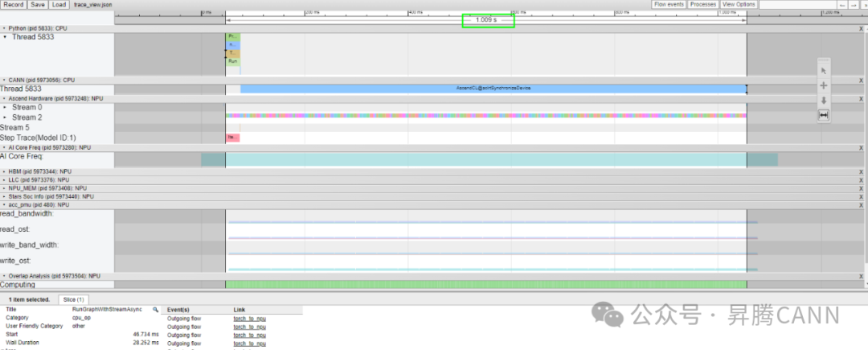
Task: Activate the selection pointer mouse mode
Action: click(x=823, y=71)
